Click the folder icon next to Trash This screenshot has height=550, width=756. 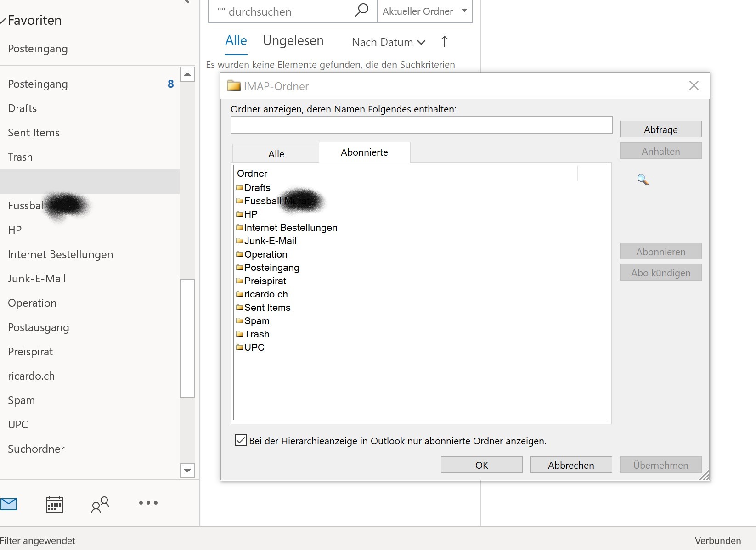240,334
